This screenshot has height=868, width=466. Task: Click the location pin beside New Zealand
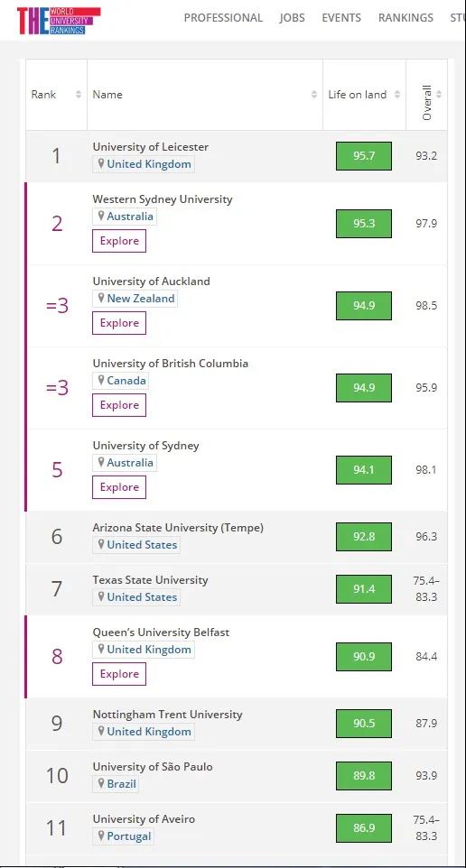point(101,298)
